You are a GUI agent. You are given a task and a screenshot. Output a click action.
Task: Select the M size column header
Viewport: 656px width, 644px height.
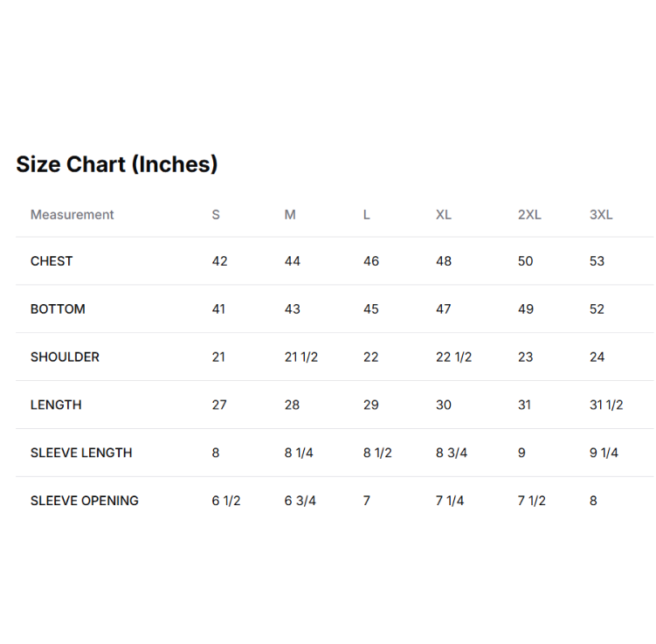[290, 215]
